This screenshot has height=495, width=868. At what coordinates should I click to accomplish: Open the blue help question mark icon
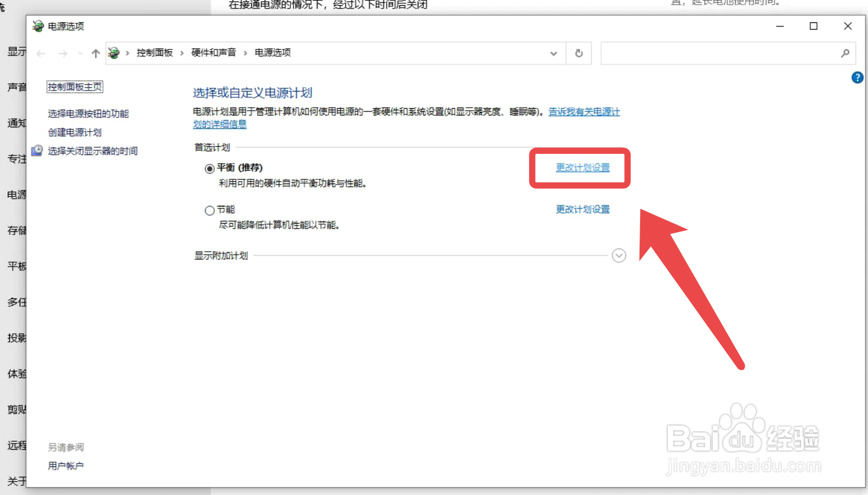[857, 77]
